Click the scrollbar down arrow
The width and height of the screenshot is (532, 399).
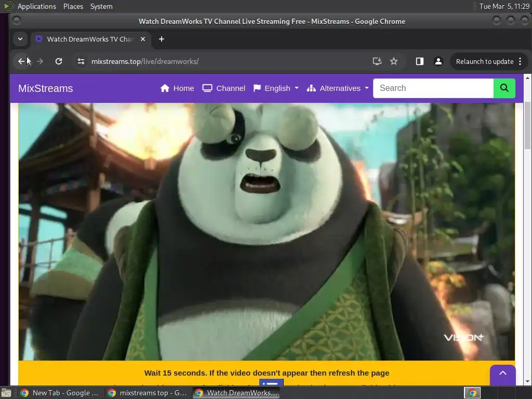527,382
